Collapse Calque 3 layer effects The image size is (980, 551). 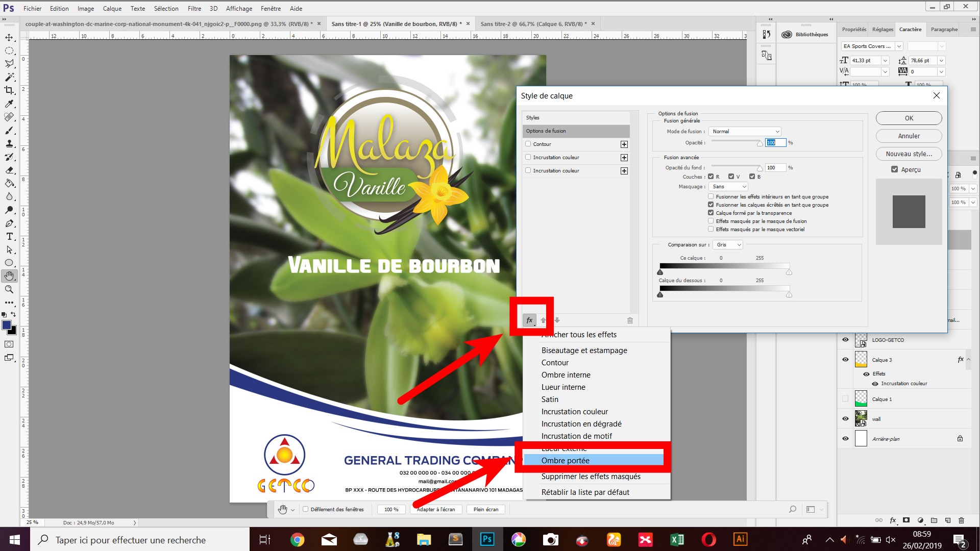pyautogui.click(x=968, y=360)
